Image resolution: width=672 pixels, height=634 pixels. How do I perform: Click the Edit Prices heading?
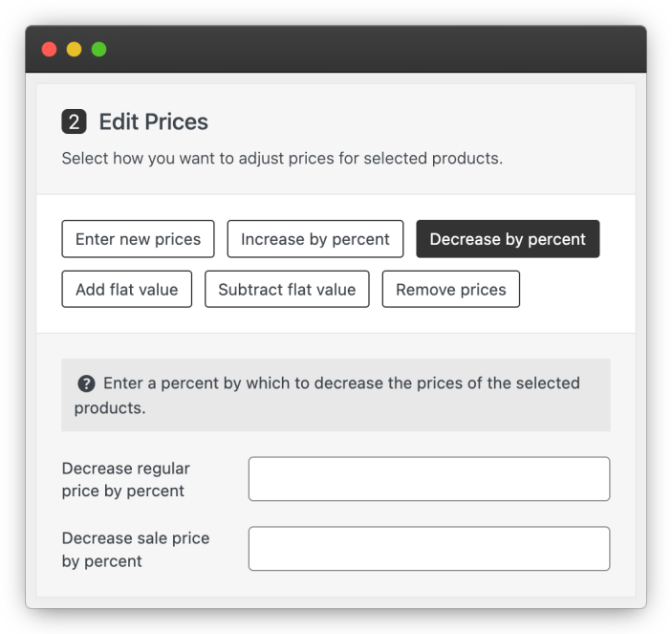pos(154,122)
